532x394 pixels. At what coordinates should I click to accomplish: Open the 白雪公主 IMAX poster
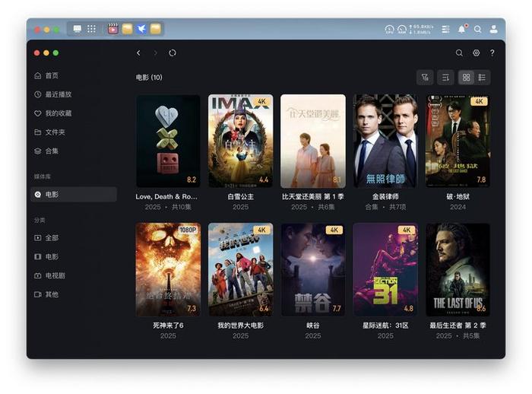pyautogui.click(x=241, y=141)
